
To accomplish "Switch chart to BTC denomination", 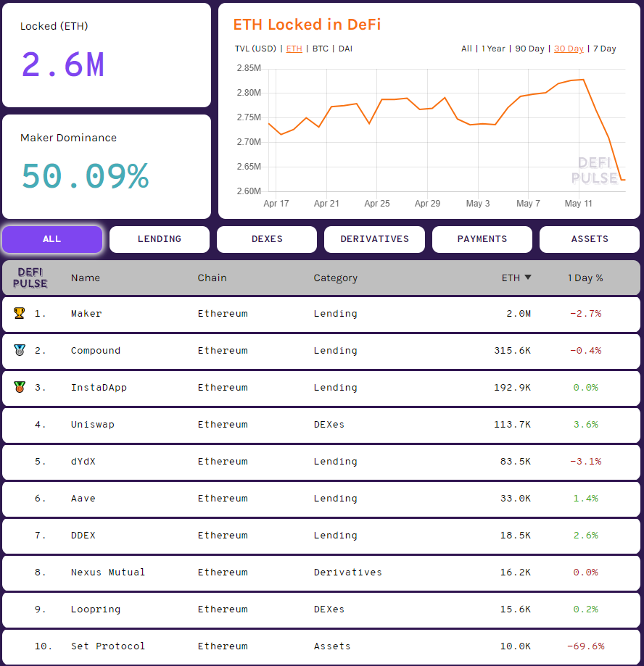I will 321,49.
